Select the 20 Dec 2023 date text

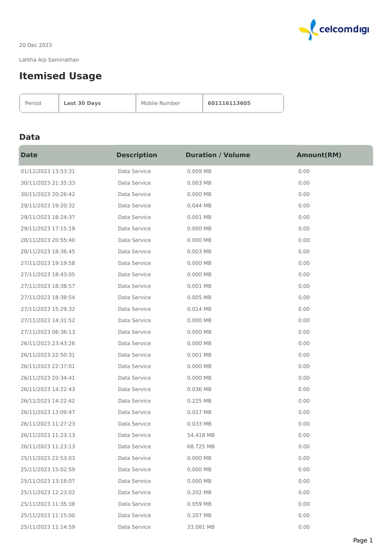pos(36,45)
